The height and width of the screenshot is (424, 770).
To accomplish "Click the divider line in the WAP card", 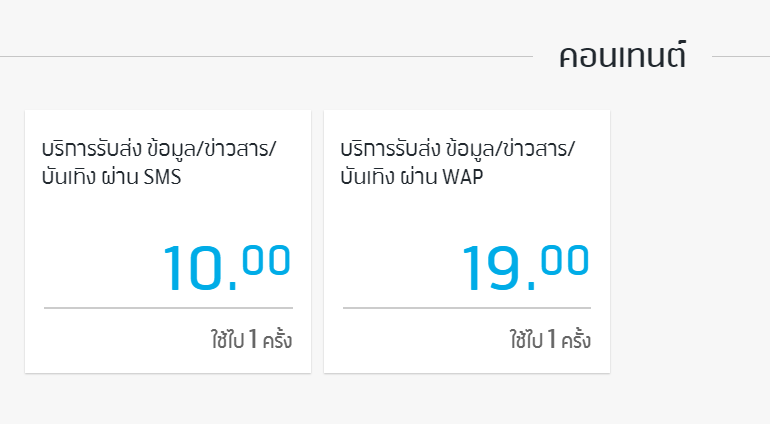I will click(466, 308).
